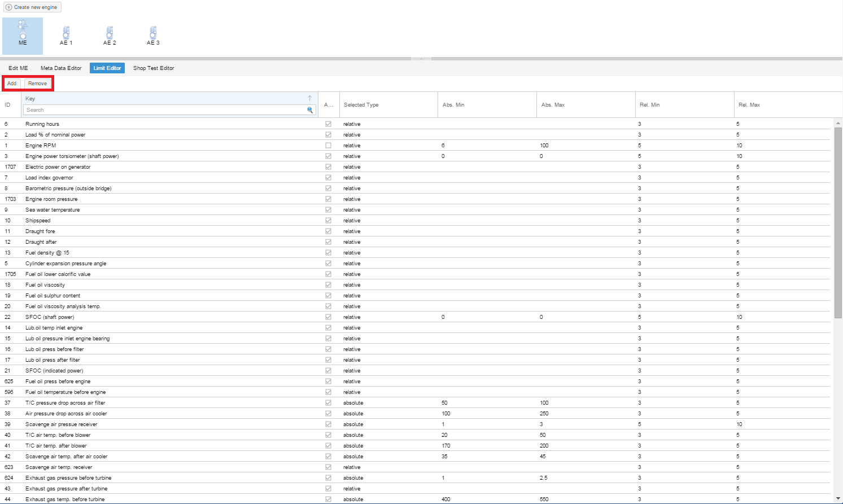This screenshot has width=843, height=504.
Task: Toggle the checkbox for Engine RPM row
Action: click(328, 146)
